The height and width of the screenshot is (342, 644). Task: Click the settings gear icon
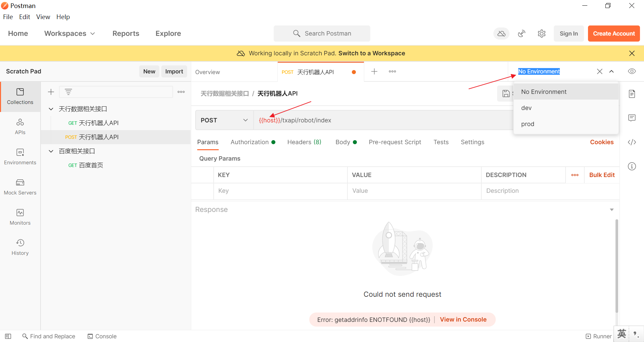[541, 34]
